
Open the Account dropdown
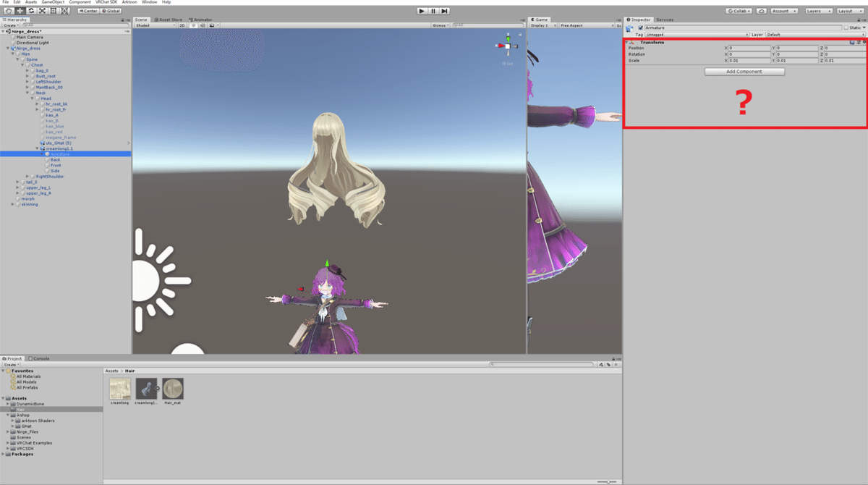tap(784, 11)
